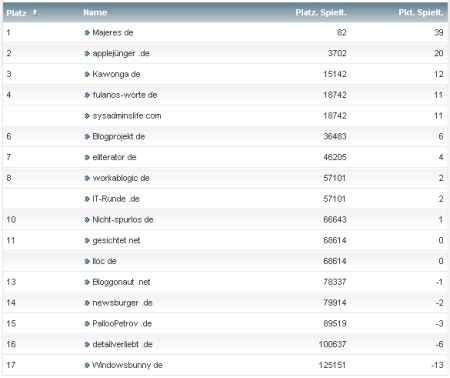The image size is (450, 378).
Task: Click the arrow icon before lloc de
Action: (x=87, y=261)
